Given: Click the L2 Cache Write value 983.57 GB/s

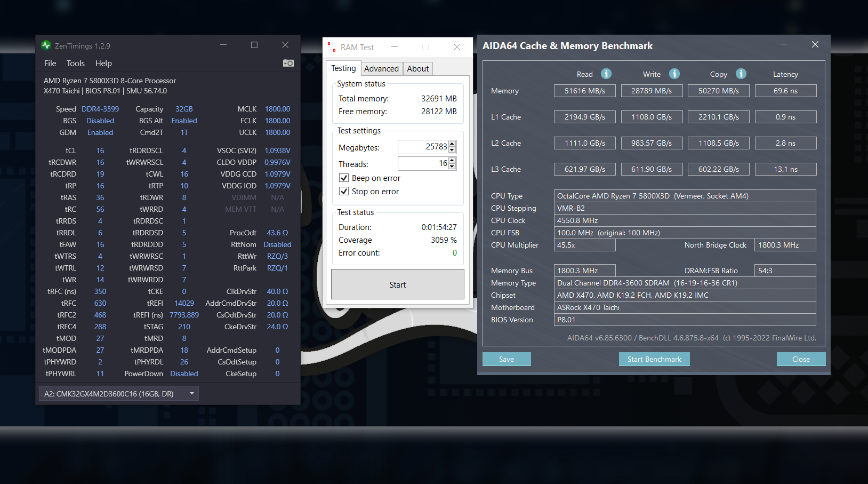Looking at the screenshot, I should 652,143.
